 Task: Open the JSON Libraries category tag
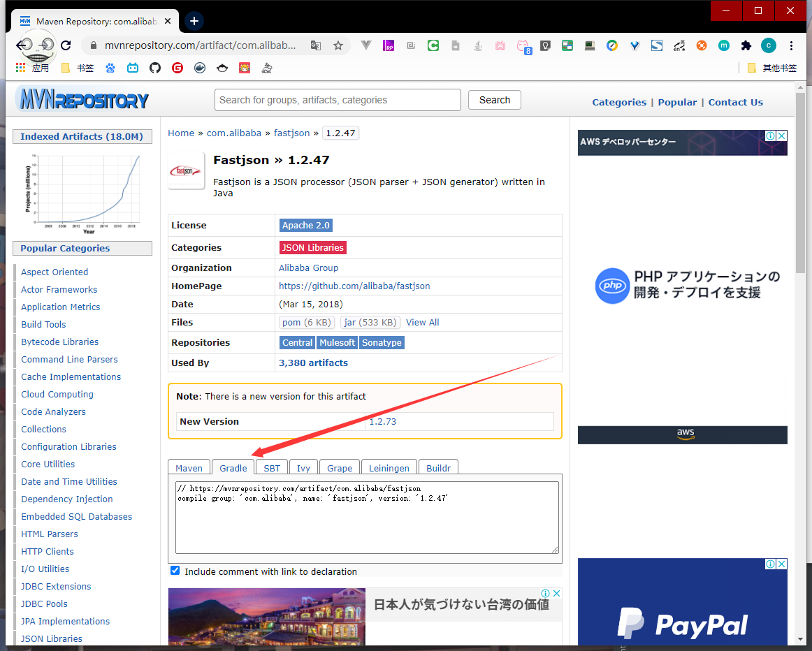point(312,247)
